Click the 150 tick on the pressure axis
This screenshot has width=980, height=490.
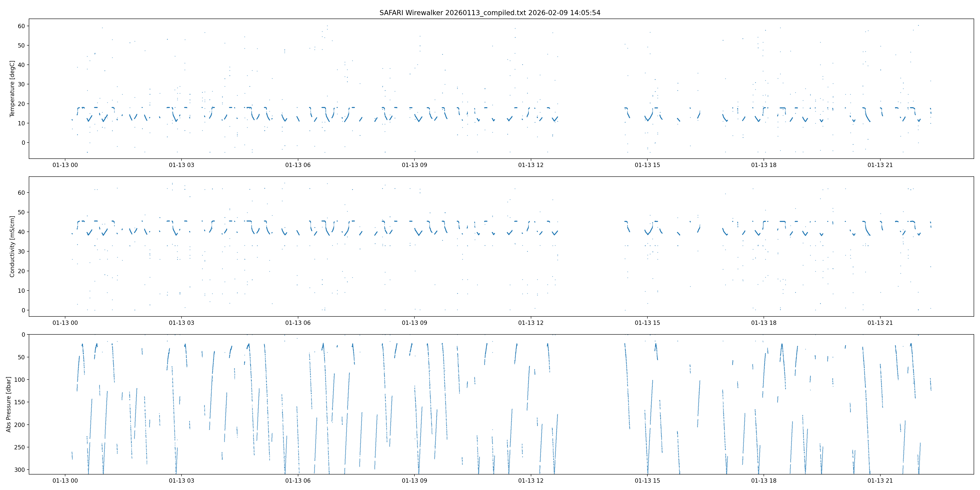coord(20,402)
